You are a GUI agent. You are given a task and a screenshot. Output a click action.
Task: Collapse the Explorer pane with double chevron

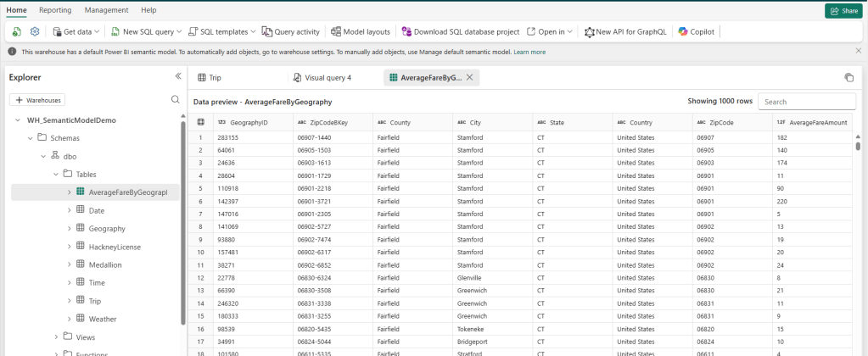point(178,76)
